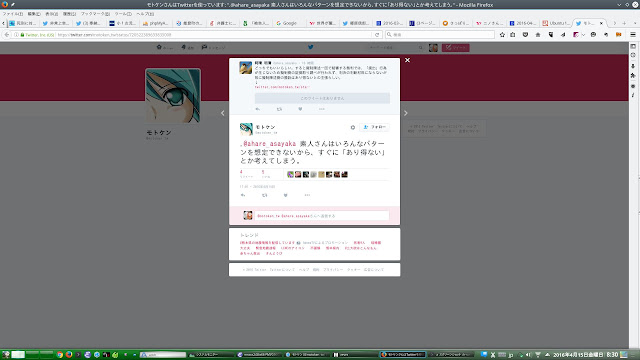The image size is (640, 360).
Task: Open the likes count in the tweet stats
Action: (266, 174)
